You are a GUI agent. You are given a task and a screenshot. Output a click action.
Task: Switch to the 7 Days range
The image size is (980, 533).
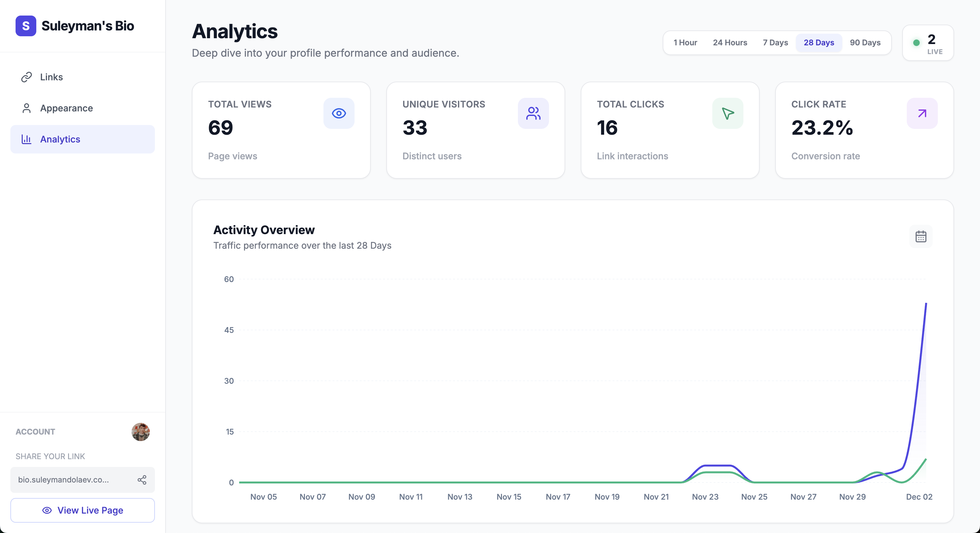coord(775,42)
